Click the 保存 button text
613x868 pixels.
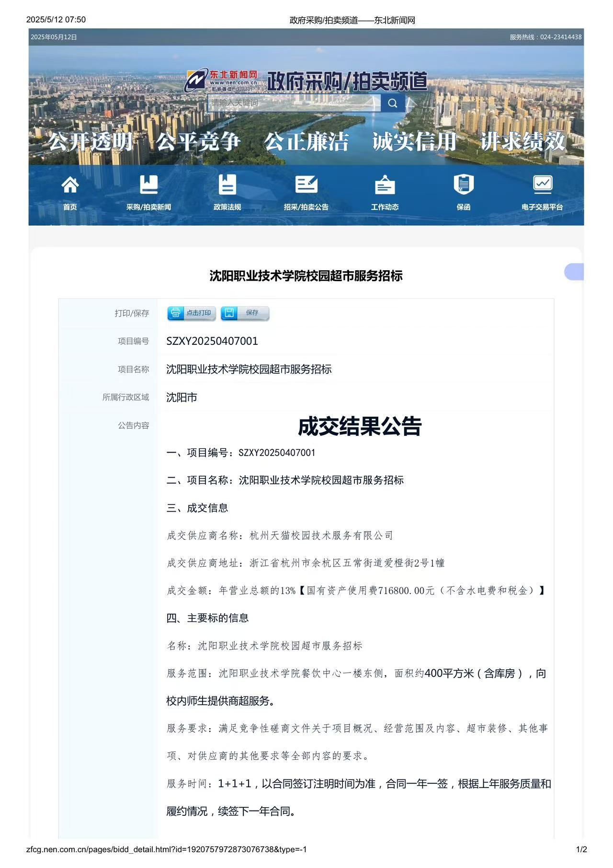252,313
